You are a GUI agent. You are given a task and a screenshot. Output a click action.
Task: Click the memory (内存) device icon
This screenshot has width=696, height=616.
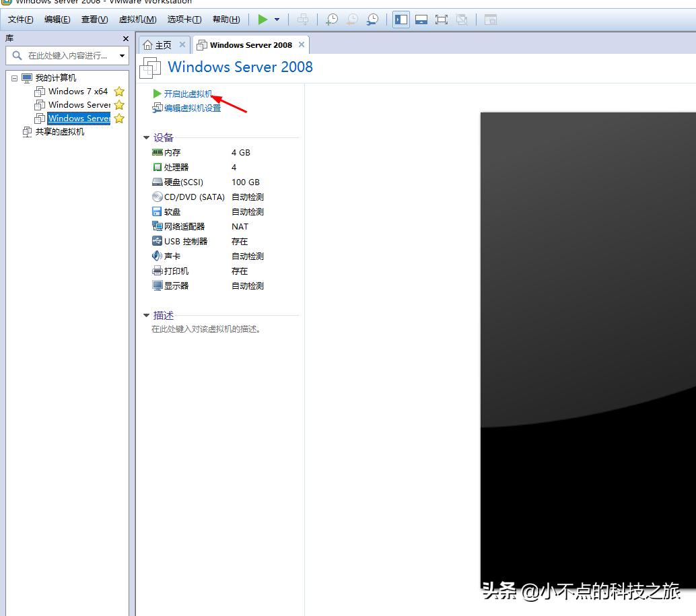(x=158, y=152)
